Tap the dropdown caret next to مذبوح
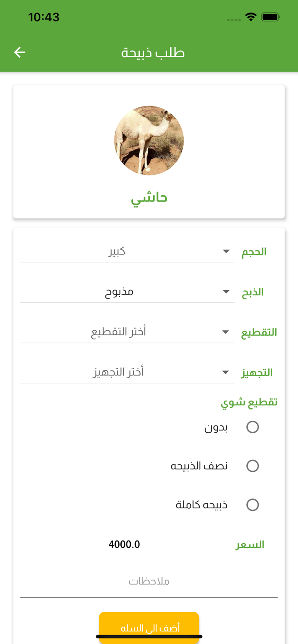This screenshot has height=644, width=298. [226, 291]
